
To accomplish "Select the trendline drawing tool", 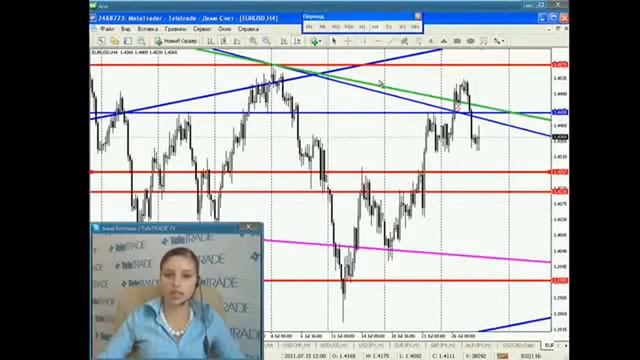I will point(391,41).
